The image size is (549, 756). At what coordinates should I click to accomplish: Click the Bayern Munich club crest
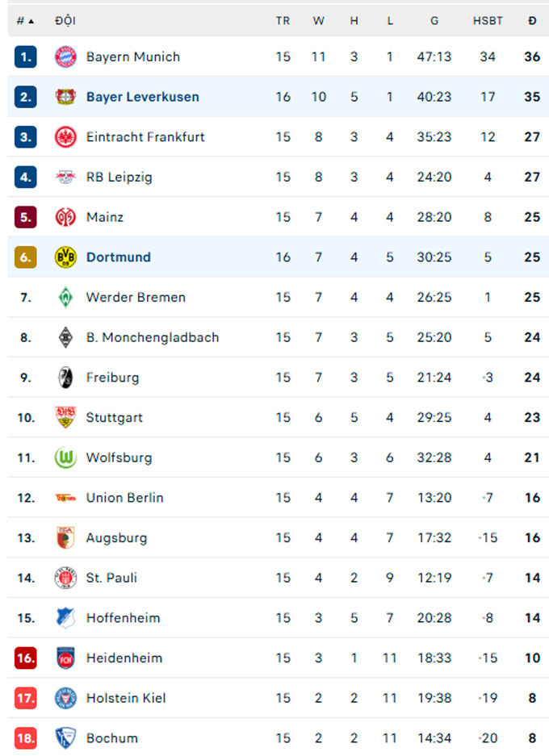click(65, 57)
